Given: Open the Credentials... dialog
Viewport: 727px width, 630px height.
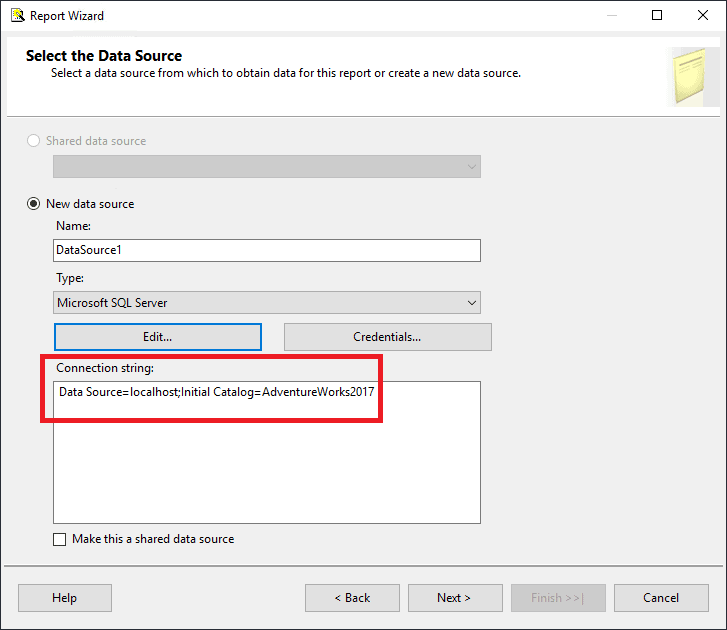Looking at the screenshot, I should 388,337.
